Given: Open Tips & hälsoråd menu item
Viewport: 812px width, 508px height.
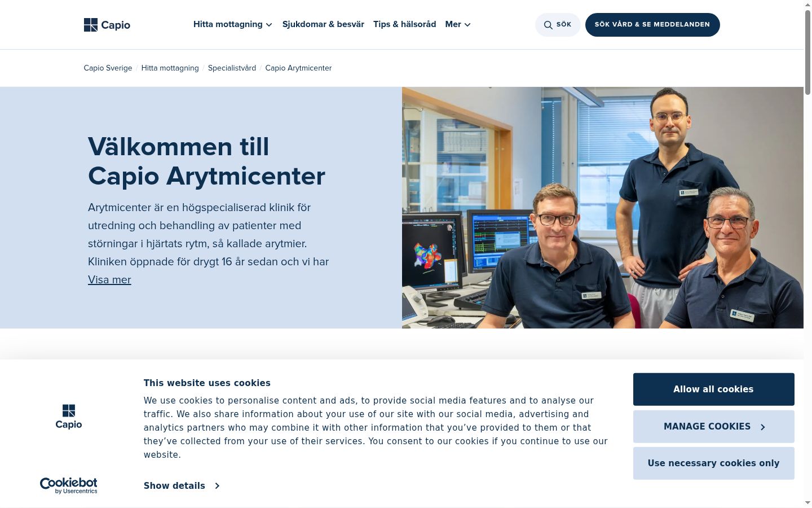Looking at the screenshot, I should tap(405, 24).
